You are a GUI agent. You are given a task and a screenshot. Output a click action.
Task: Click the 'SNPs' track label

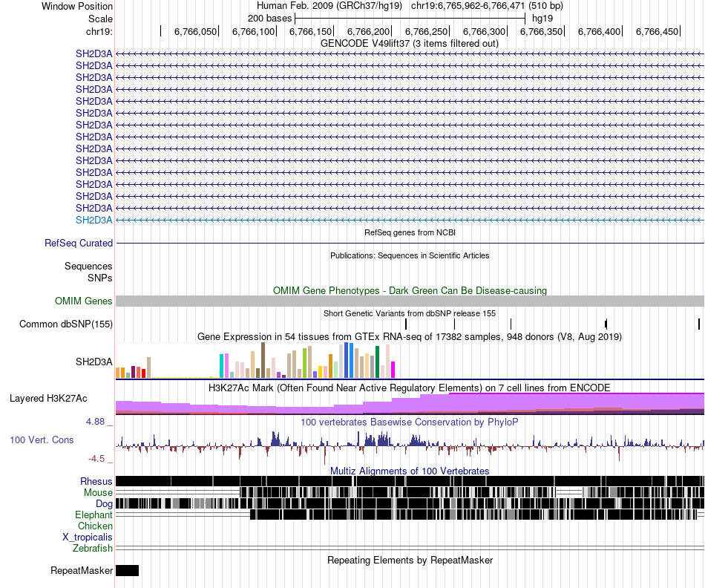point(100,278)
